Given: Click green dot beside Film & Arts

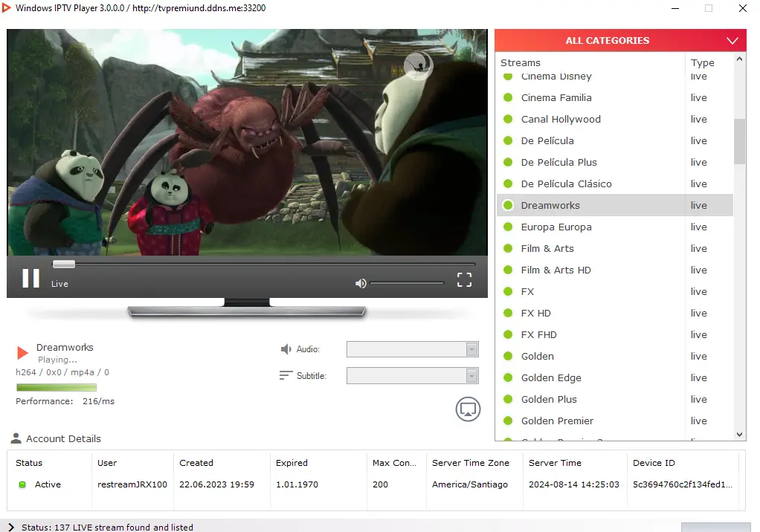Looking at the screenshot, I should tap(508, 248).
